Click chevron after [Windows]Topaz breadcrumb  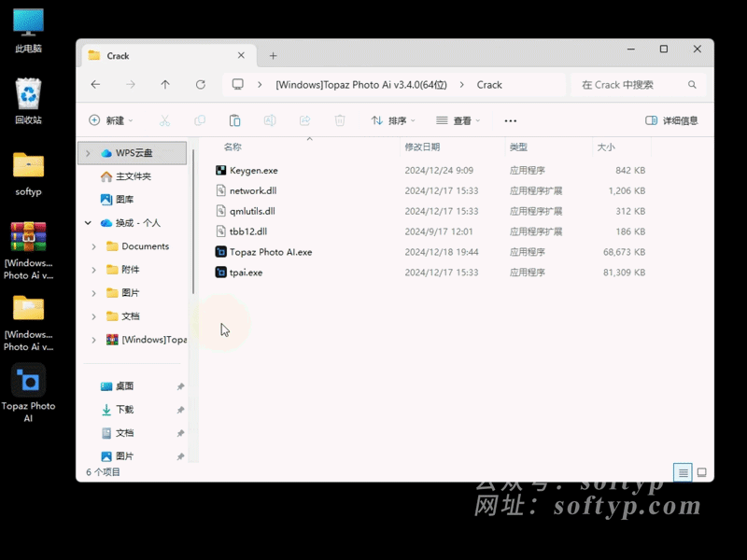click(x=461, y=85)
